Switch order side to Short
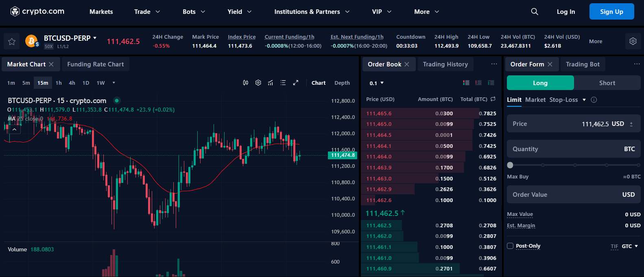 point(607,83)
